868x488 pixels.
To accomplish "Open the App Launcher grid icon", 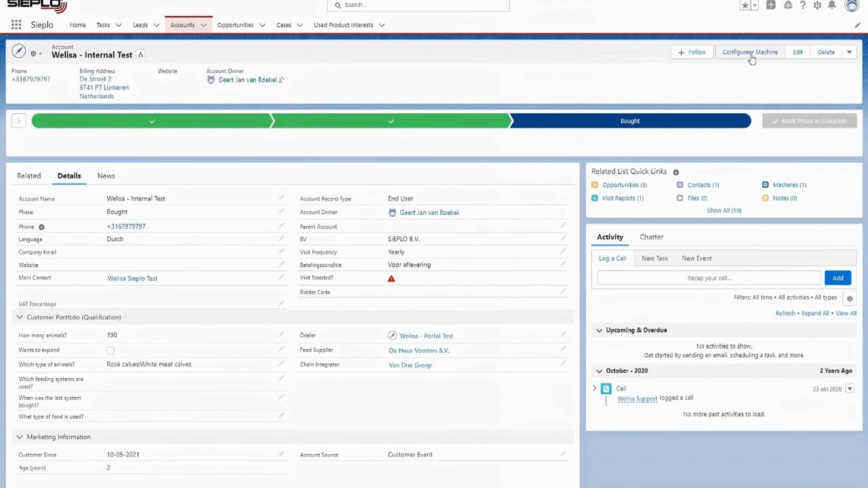I will [16, 25].
